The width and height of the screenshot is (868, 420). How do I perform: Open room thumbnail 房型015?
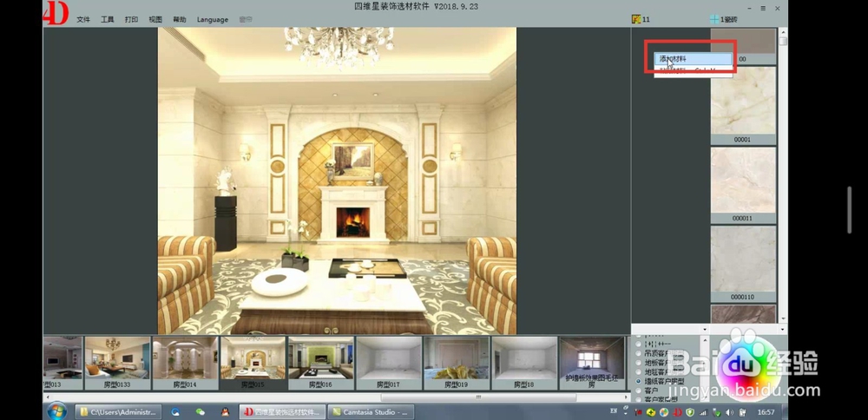253,363
